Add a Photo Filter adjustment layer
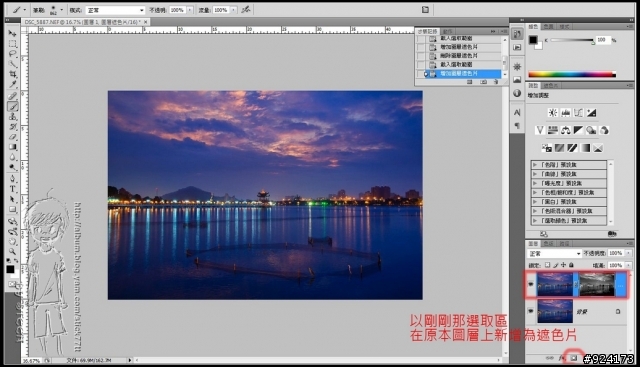 pyautogui.click(x=591, y=130)
